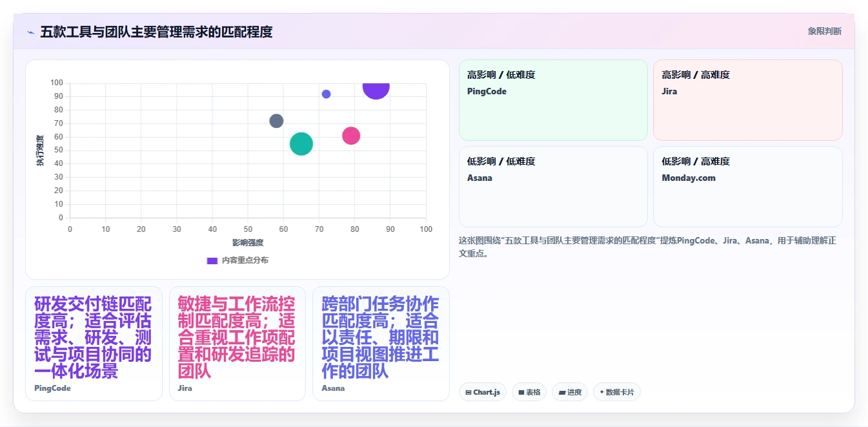Select the 数据卡片 tag chip

click(617, 392)
